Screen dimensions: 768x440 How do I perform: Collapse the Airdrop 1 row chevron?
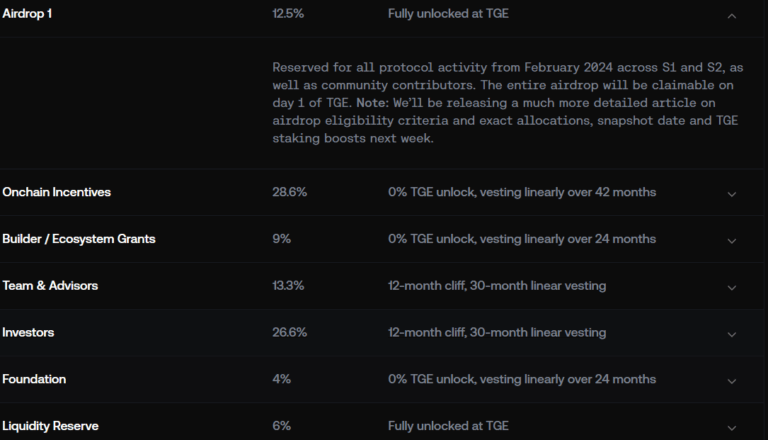coord(732,16)
